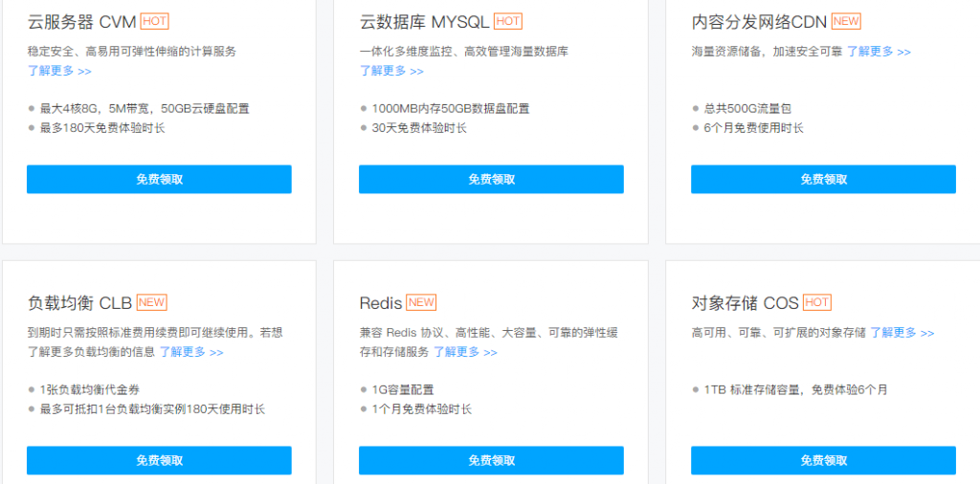Select the 内容分发网络CDN title

tap(759, 23)
